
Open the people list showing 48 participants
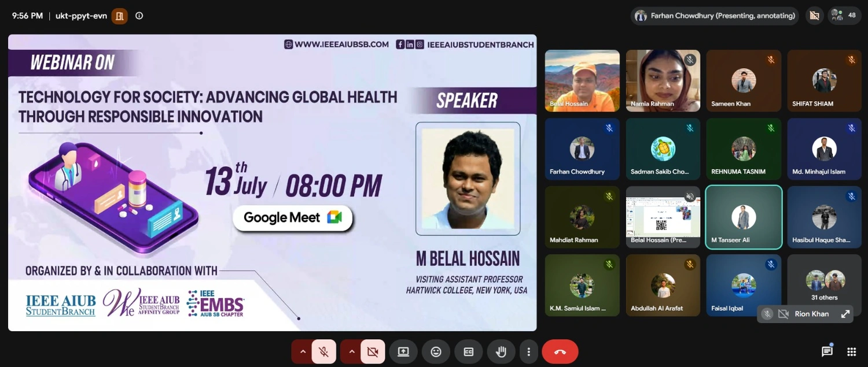[x=844, y=16]
